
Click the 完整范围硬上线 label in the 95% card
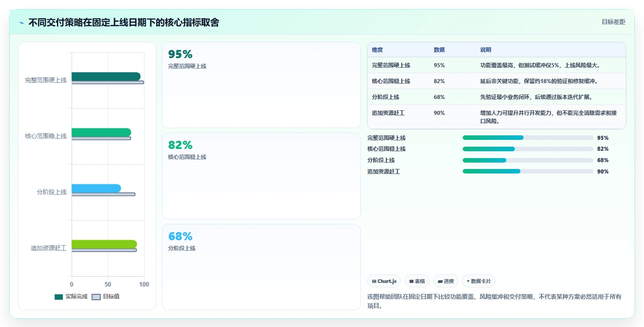[187, 66]
